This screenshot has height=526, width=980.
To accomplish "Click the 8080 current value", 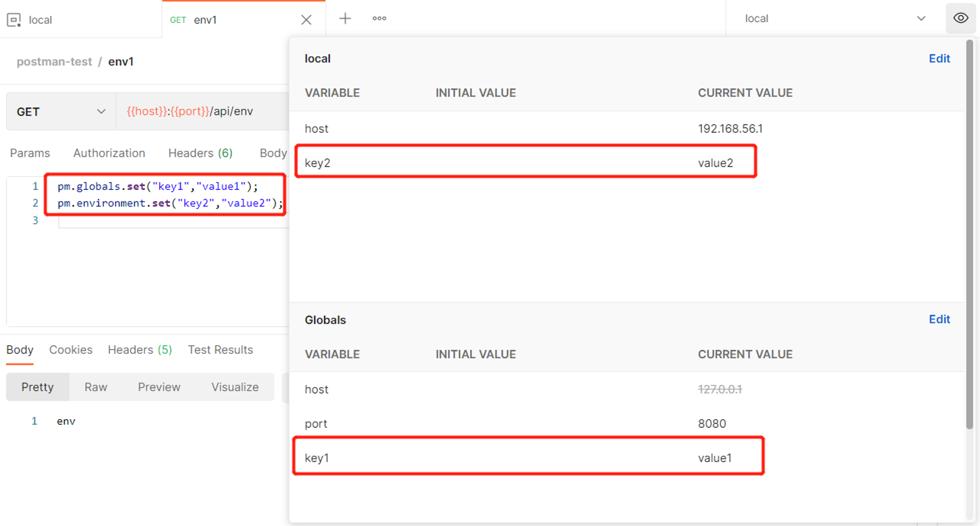I will [x=712, y=424].
